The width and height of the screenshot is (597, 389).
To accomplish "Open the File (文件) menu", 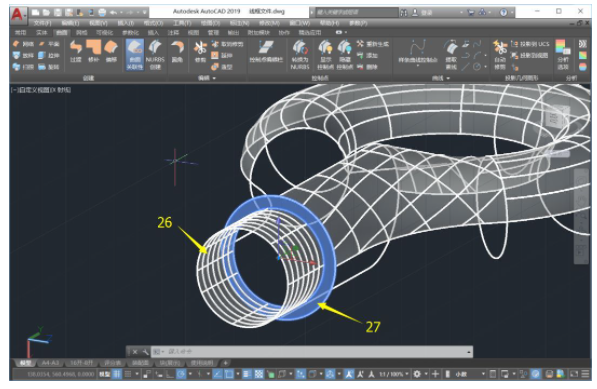I will coord(42,23).
